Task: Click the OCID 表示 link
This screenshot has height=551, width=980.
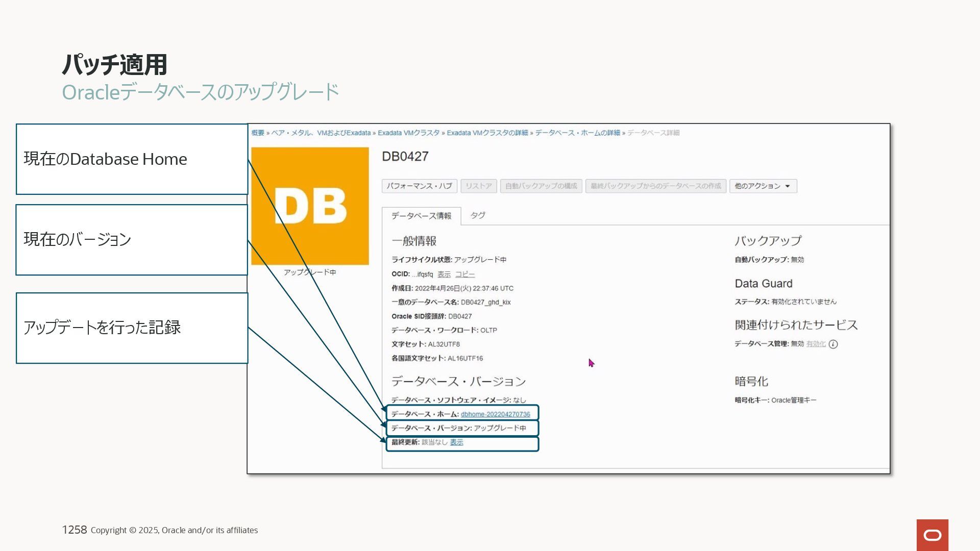Action: coord(444,274)
